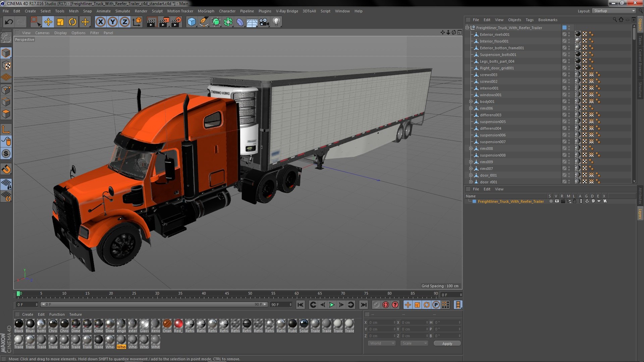This screenshot has height=362, width=644.
Task: Toggle the Z-axis lock
Action: [x=125, y=22]
